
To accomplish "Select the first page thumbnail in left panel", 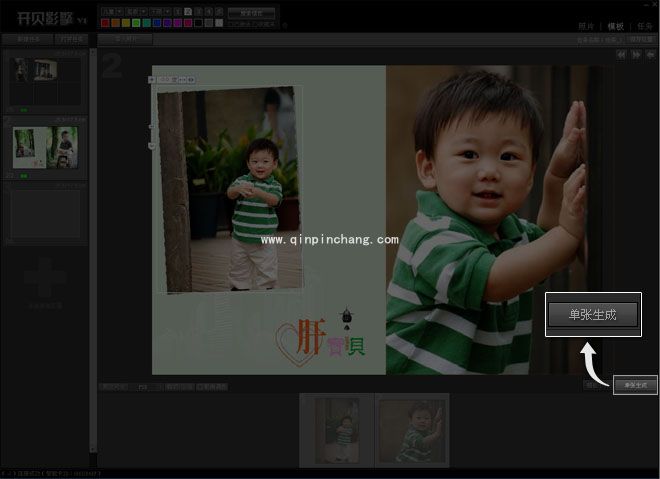I will [44, 80].
